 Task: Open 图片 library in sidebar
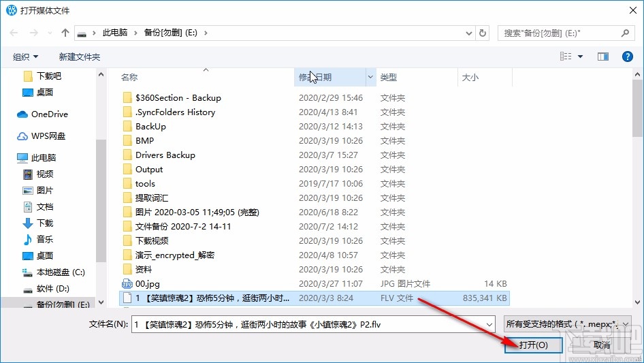(x=38, y=190)
